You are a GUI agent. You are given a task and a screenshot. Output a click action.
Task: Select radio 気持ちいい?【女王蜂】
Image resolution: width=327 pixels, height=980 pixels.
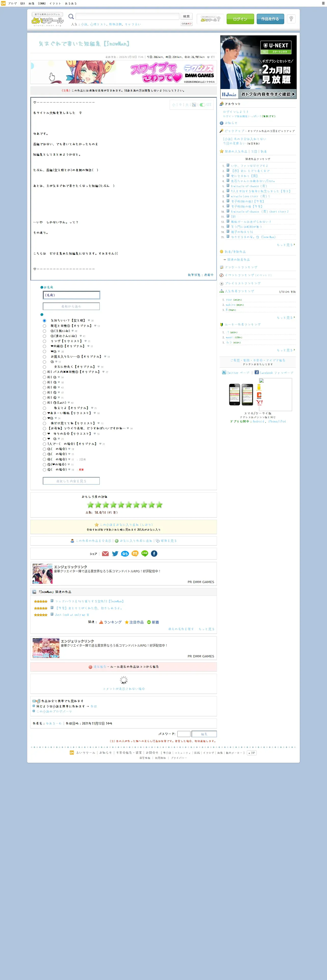pyautogui.click(x=44, y=321)
